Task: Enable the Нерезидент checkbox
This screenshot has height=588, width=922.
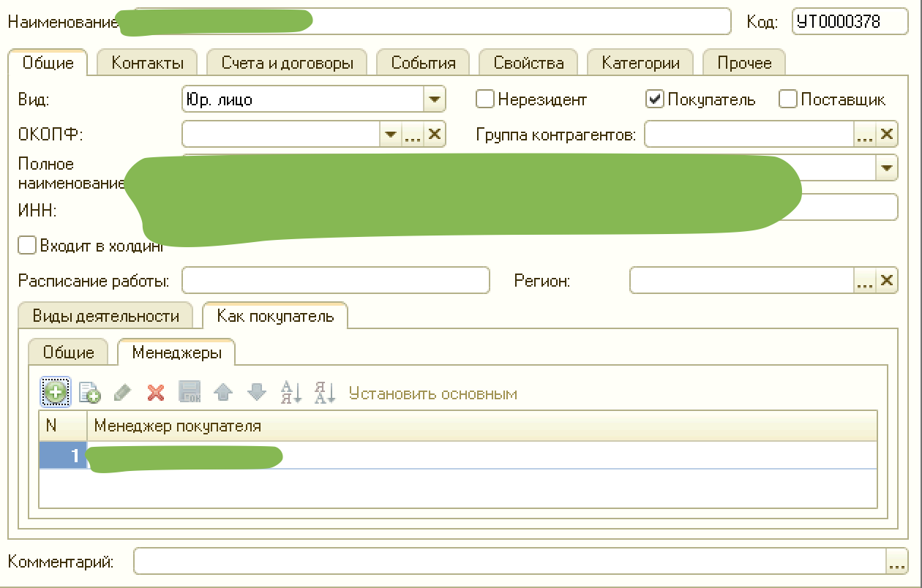Action: (485, 99)
